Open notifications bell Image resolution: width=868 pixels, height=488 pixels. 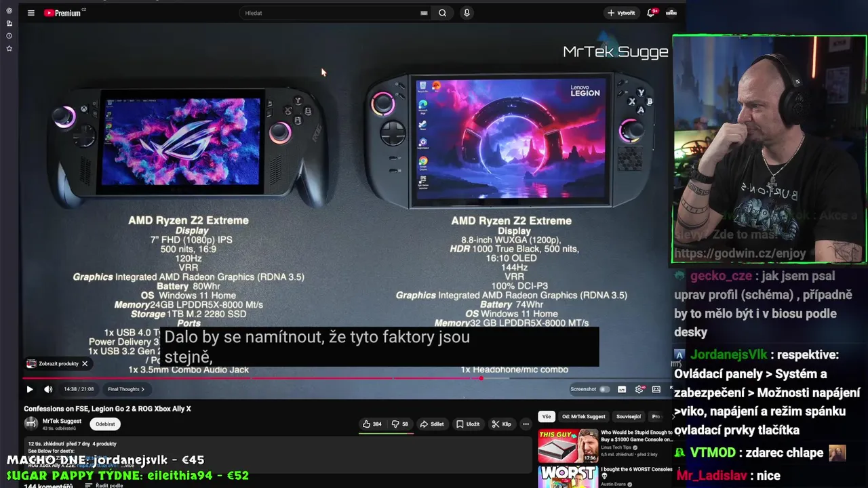click(651, 13)
